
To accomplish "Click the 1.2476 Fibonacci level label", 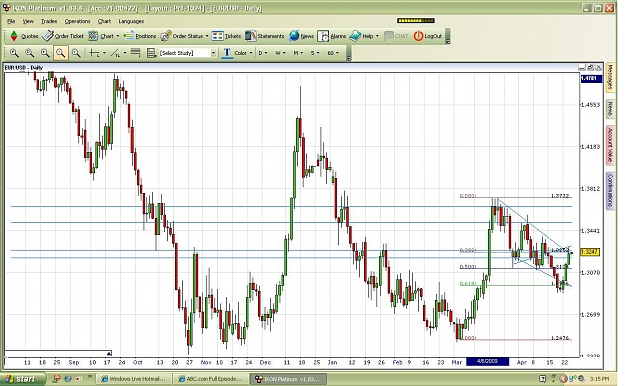I will point(561,338).
